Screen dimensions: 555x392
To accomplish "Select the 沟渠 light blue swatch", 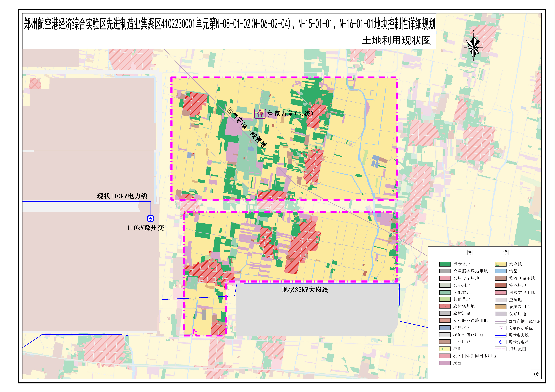I will (x=501, y=271).
